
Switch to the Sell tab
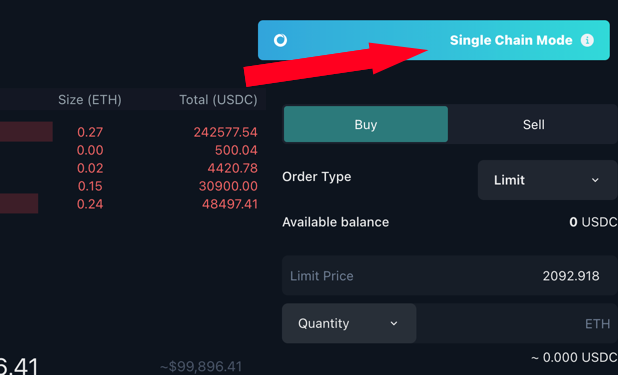click(533, 125)
